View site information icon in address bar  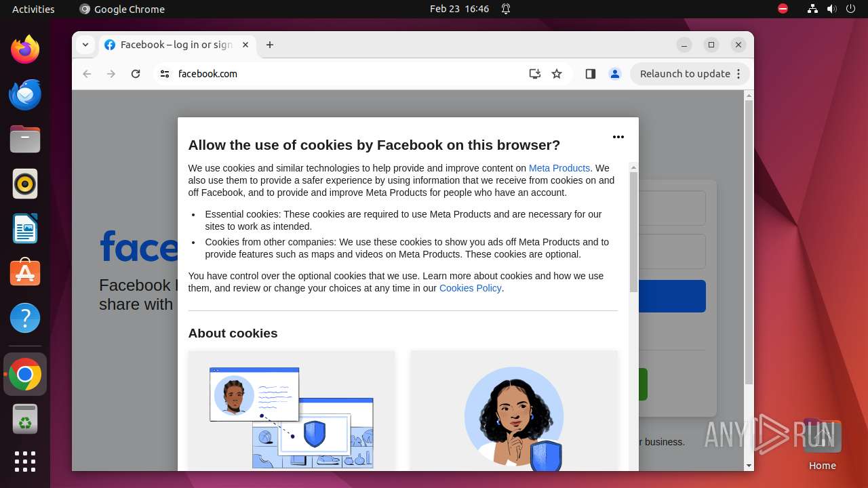(x=165, y=74)
